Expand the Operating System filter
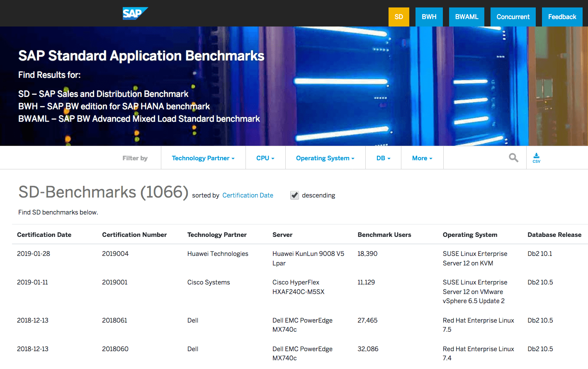The height and width of the screenshot is (369, 588). [325, 158]
